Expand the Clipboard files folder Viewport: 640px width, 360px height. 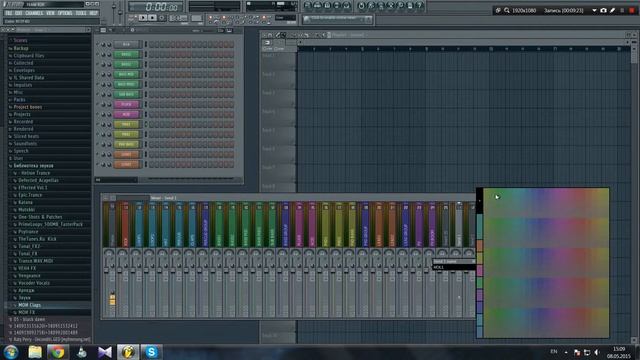click(x=29, y=56)
